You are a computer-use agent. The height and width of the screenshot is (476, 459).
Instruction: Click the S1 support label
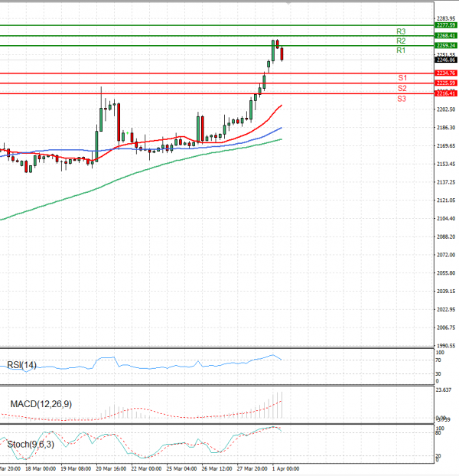[x=402, y=78]
